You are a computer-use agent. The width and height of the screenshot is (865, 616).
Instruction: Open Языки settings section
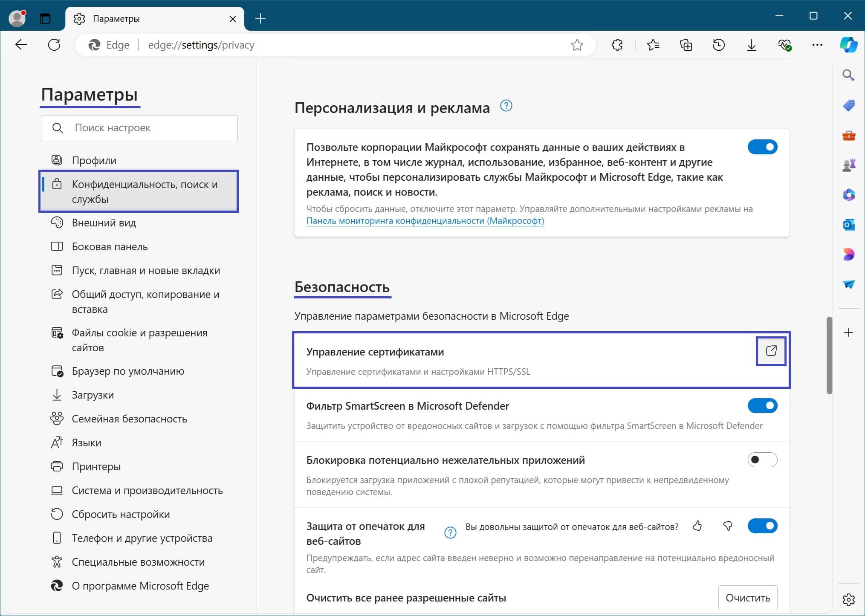(x=139, y=442)
